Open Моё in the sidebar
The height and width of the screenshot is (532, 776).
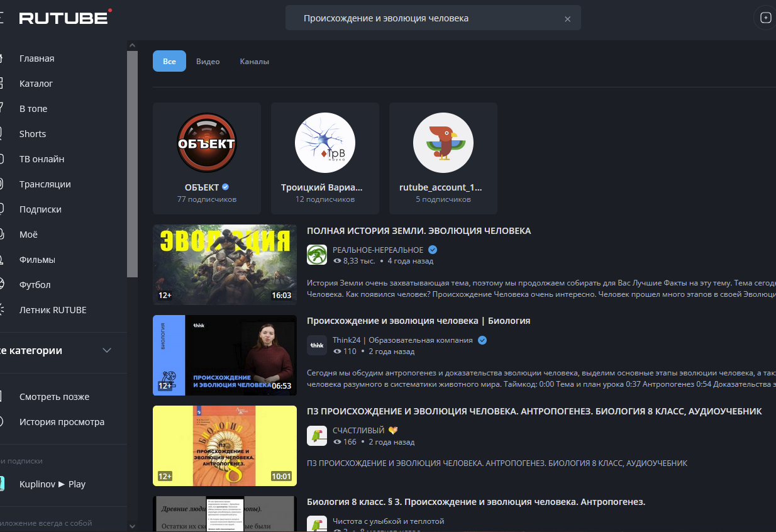click(x=28, y=235)
